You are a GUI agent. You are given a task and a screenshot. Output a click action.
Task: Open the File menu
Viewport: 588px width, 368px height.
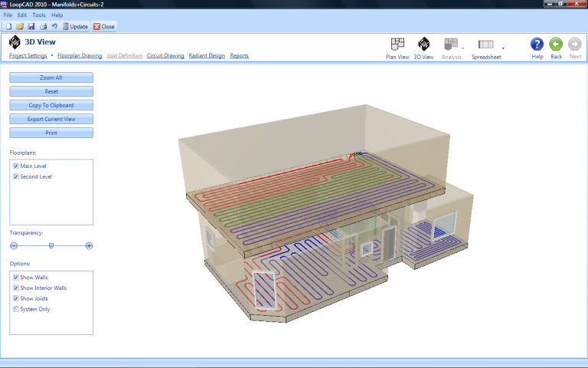click(x=8, y=15)
